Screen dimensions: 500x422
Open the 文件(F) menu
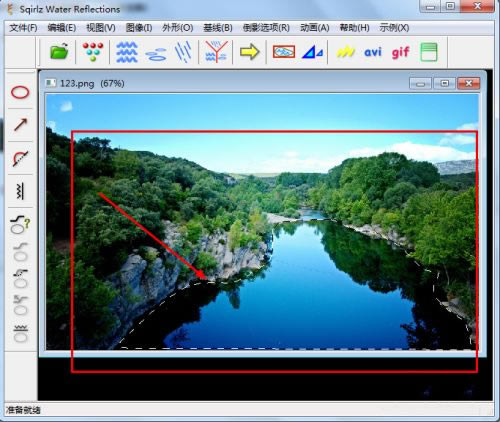tap(23, 28)
